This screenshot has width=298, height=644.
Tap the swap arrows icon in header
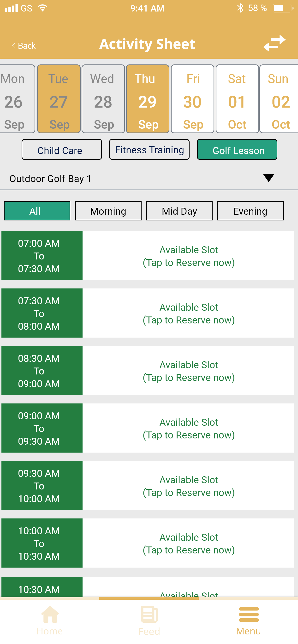[274, 44]
